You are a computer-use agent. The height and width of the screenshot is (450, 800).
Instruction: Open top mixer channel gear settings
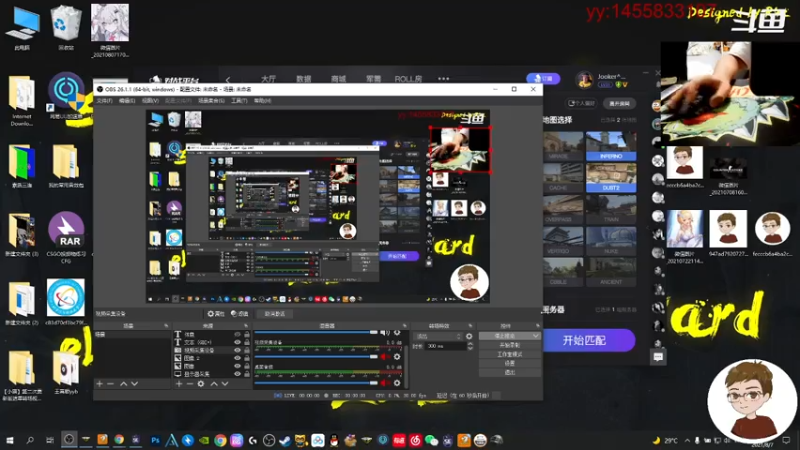(397, 332)
